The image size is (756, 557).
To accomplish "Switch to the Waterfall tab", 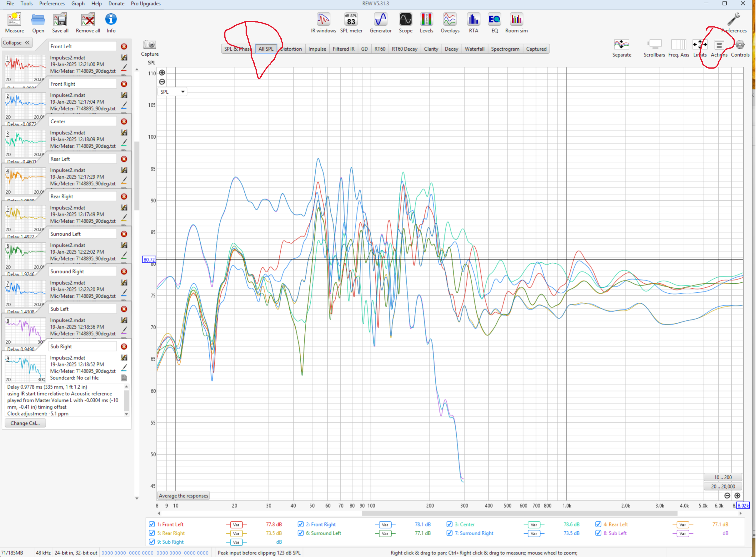I will [474, 49].
